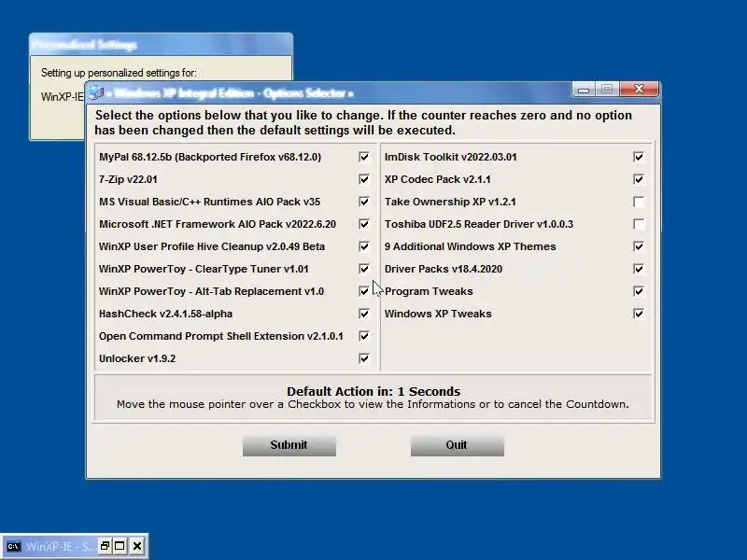
Task: Click the Toshiba UDF2.5 Reader Driver label
Action: pos(479,224)
